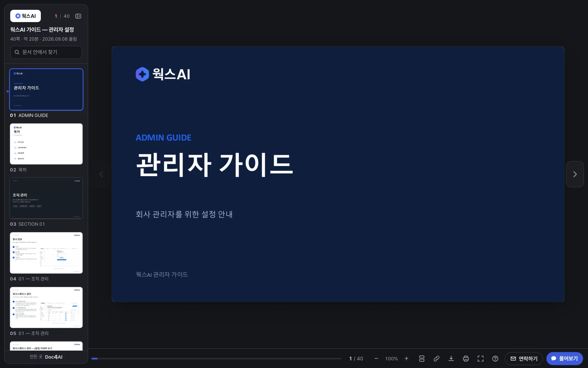
Task: Download the document icon
Action: (451, 358)
